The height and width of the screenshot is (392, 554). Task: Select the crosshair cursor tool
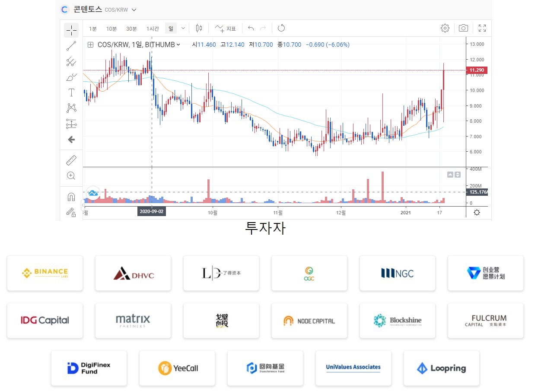[71, 30]
